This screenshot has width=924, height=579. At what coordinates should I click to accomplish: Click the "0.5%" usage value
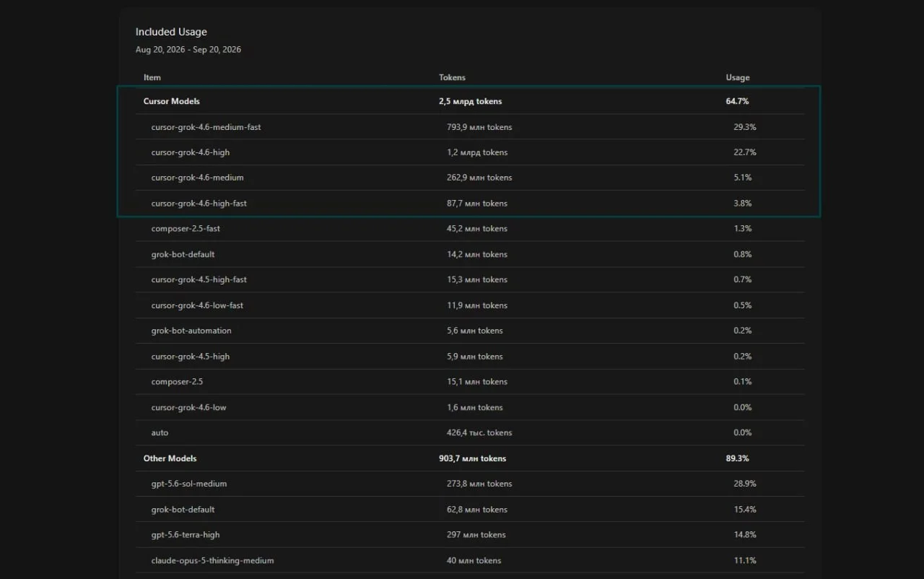pyautogui.click(x=743, y=305)
